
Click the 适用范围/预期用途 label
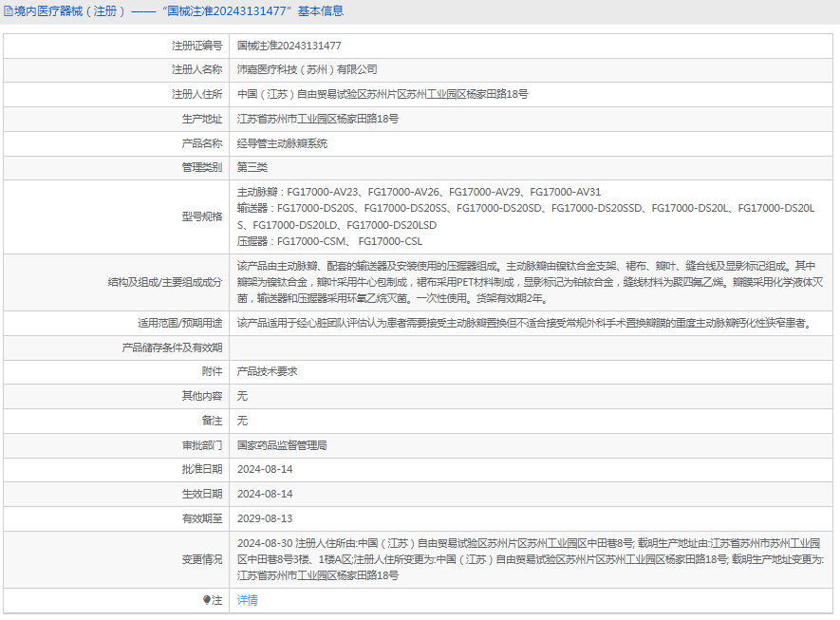tap(180, 323)
